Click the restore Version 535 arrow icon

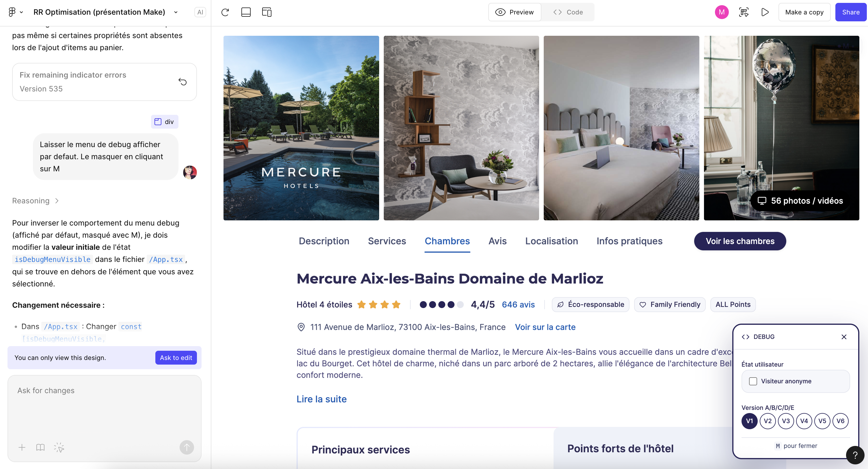pos(182,82)
